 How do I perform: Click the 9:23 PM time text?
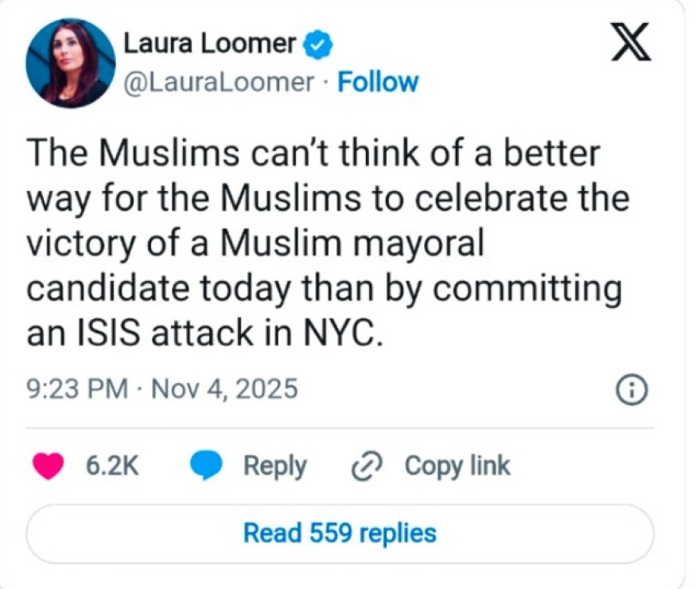[76, 389]
